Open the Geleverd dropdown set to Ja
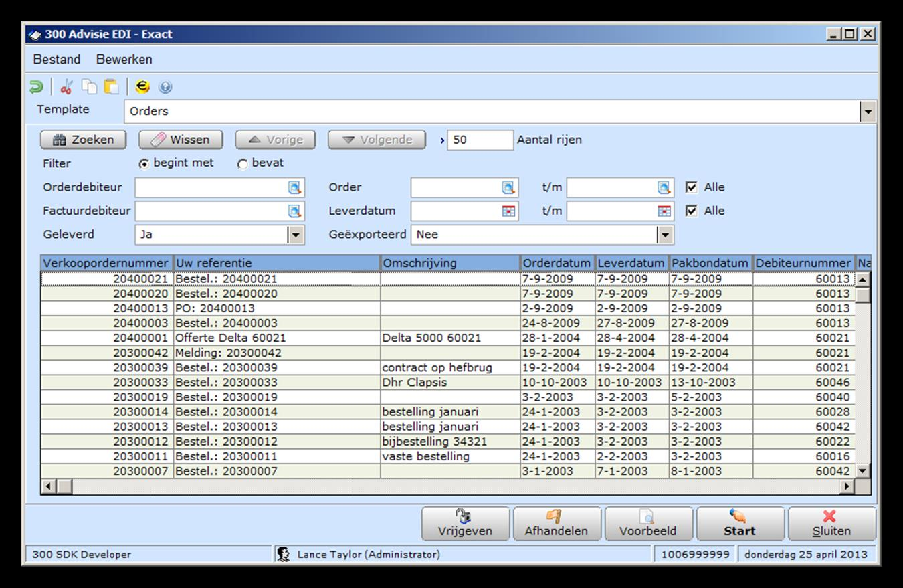Screen dimensions: 903x588 click(296, 235)
